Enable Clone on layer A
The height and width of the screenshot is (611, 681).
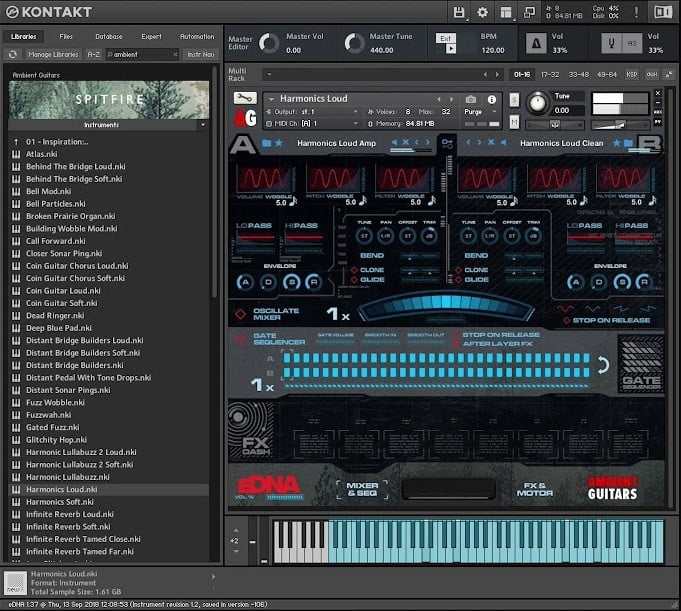point(354,270)
